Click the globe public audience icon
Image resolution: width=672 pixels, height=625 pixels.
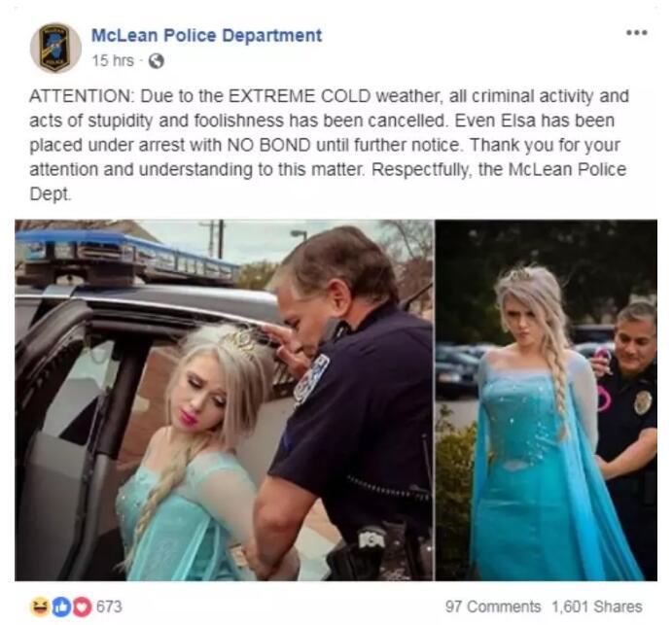pyautogui.click(x=157, y=61)
